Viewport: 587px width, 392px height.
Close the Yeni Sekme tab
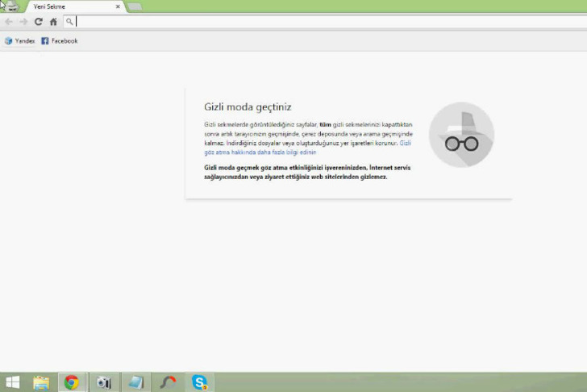(x=118, y=6)
